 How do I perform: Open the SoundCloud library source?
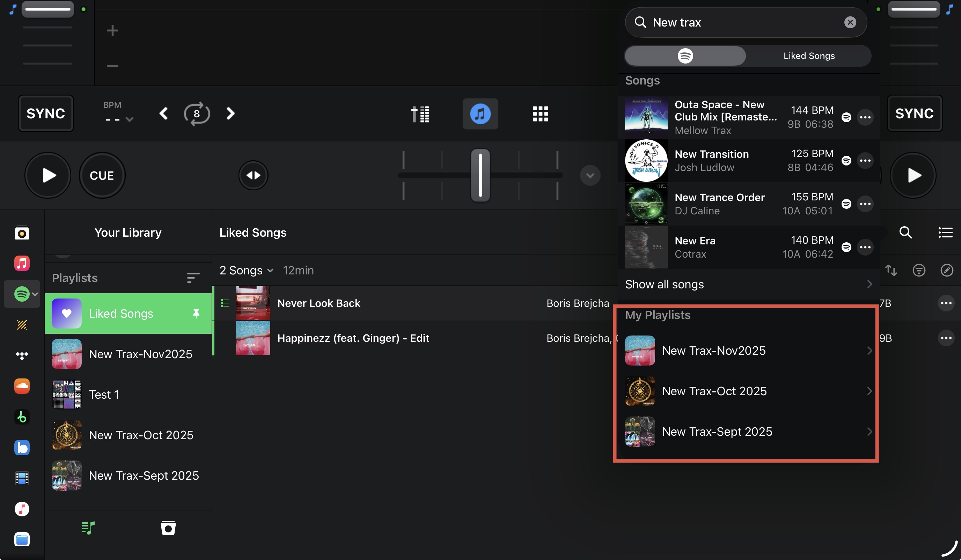tap(22, 386)
